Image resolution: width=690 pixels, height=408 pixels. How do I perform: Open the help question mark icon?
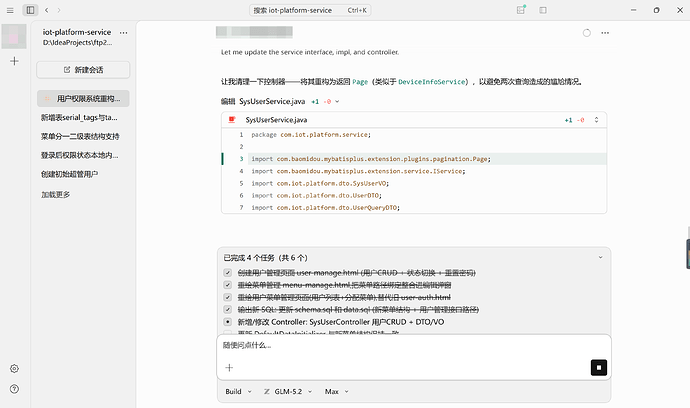(15, 389)
